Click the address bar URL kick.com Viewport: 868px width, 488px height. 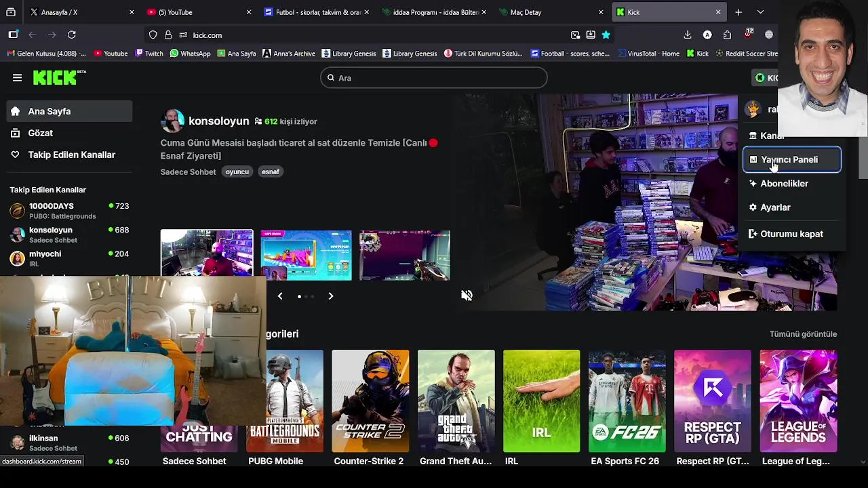tap(208, 35)
